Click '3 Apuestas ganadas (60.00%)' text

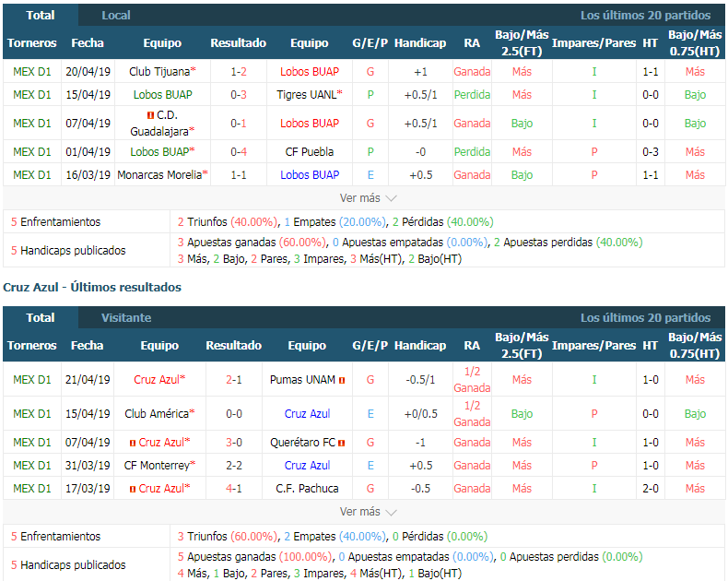252,243
